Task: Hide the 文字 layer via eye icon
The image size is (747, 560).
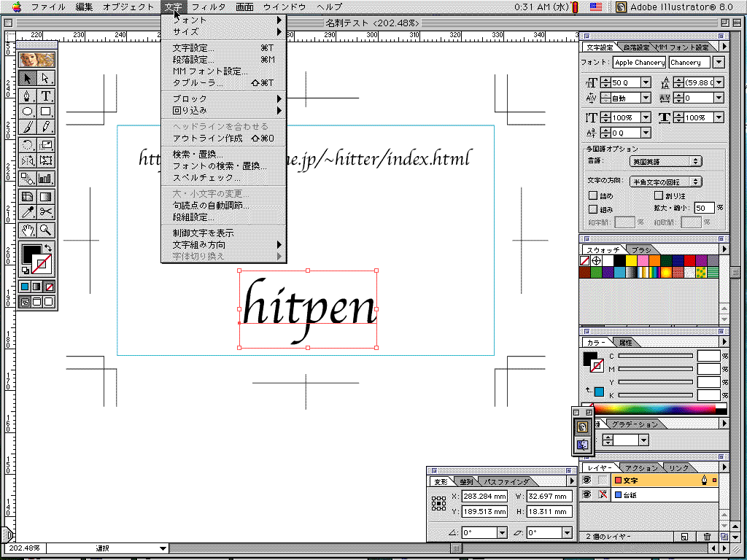Action: click(x=587, y=481)
